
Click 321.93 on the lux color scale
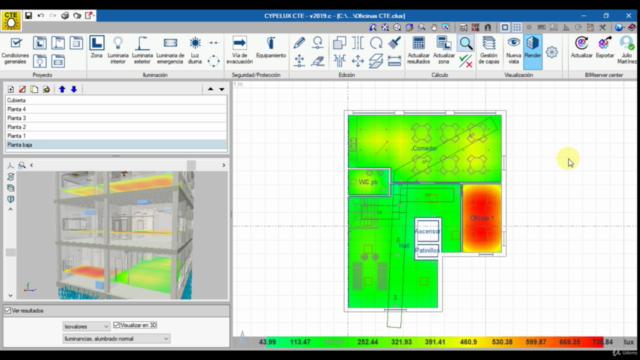click(401, 342)
